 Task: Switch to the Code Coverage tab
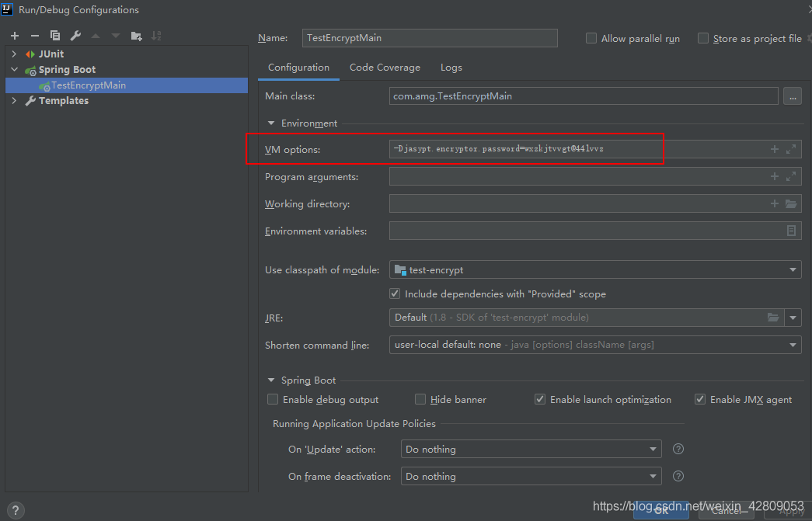(385, 68)
